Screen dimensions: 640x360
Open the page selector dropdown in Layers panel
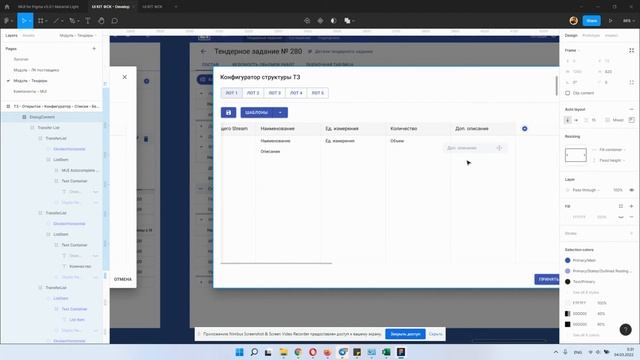pos(78,36)
